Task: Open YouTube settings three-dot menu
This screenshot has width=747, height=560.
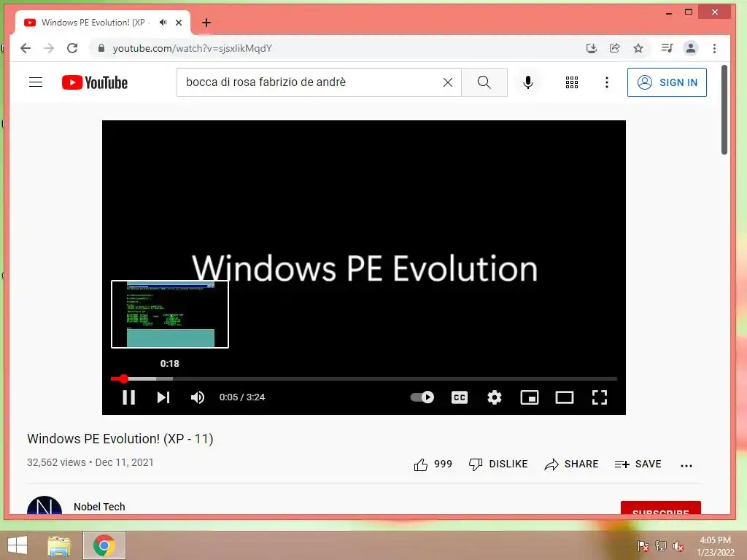Action: [x=606, y=82]
